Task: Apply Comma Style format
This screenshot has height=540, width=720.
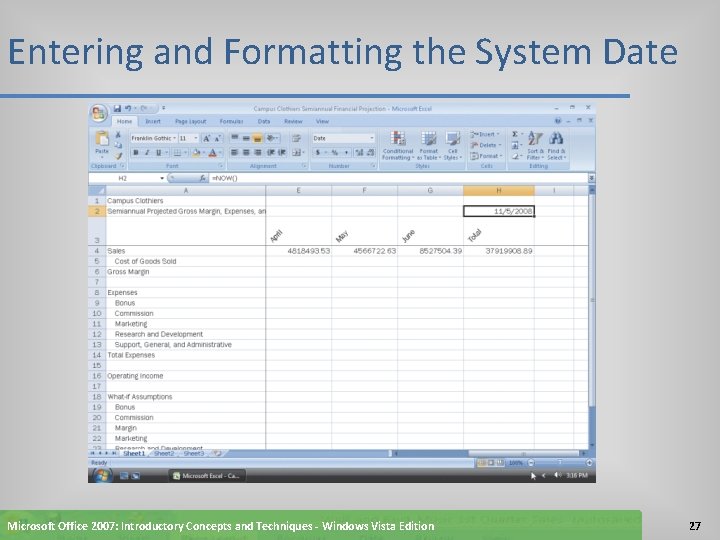Action: pos(346,152)
